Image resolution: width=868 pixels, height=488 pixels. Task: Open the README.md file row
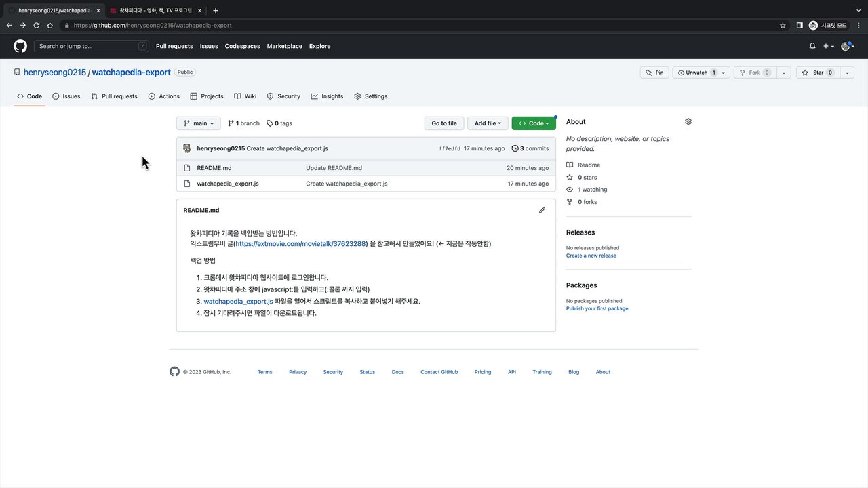click(366, 168)
